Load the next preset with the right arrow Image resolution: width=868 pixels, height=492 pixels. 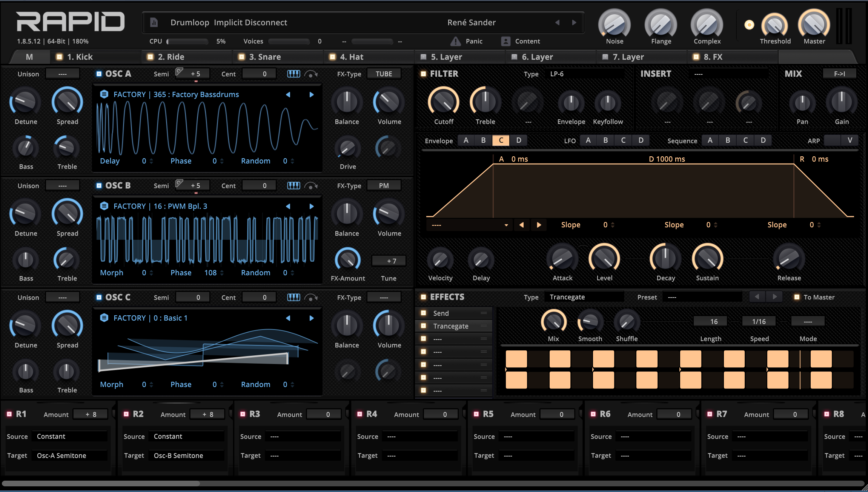574,23
